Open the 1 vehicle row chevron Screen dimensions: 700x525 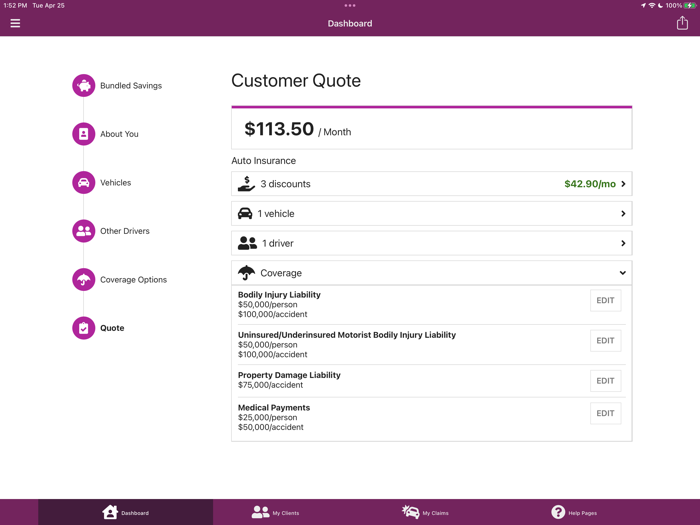pyautogui.click(x=623, y=213)
